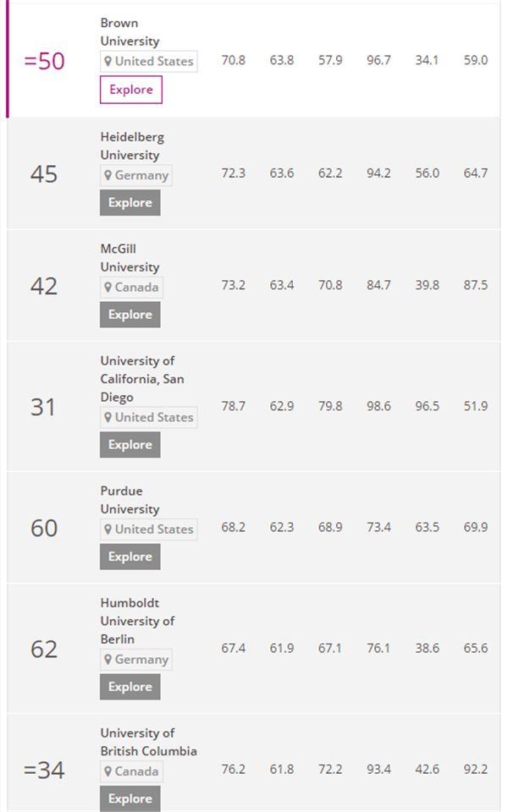Select map pin icon next to McGill's Canada
This screenshot has height=812, width=508.
click(x=108, y=288)
